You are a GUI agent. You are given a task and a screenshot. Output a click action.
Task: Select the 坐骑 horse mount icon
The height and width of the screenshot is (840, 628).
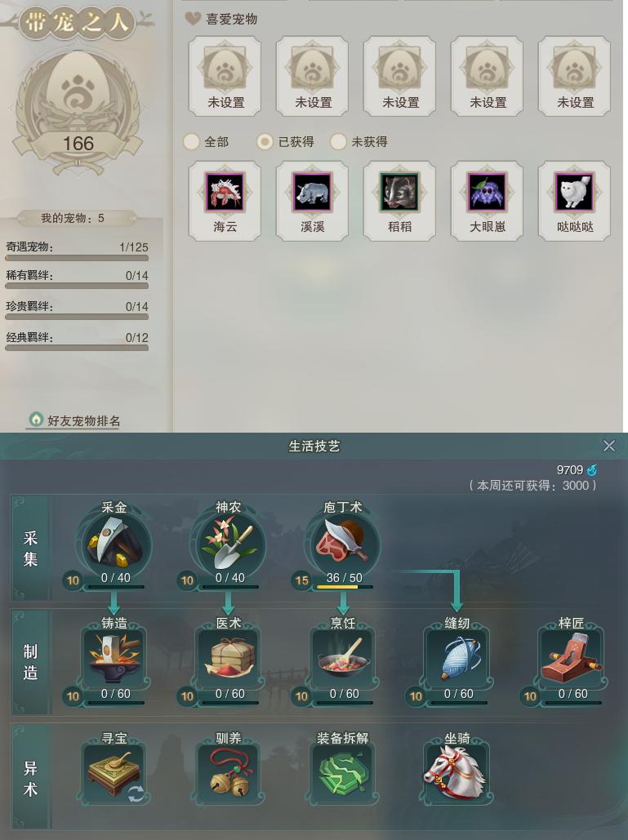click(x=457, y=773)
